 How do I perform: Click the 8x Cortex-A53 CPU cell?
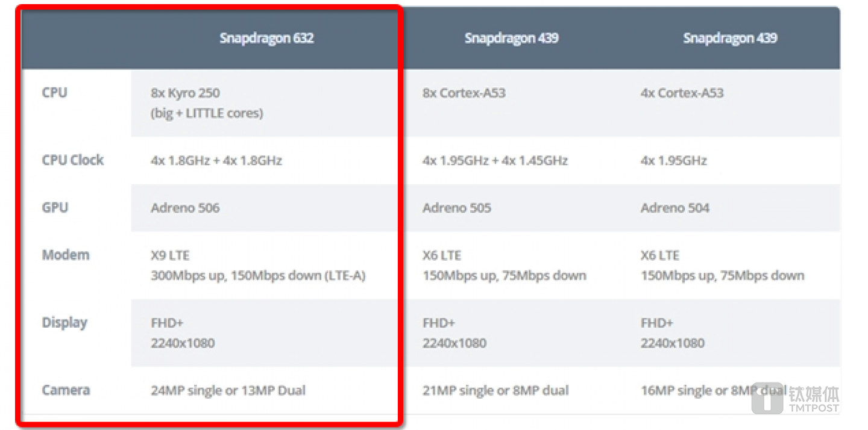(x=464, y=93)
